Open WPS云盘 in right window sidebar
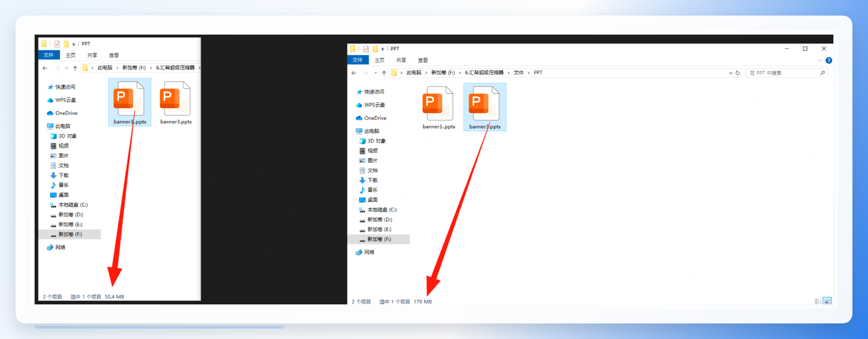The image size is (868, 339). pyautogui.click(x=371, y=105)
